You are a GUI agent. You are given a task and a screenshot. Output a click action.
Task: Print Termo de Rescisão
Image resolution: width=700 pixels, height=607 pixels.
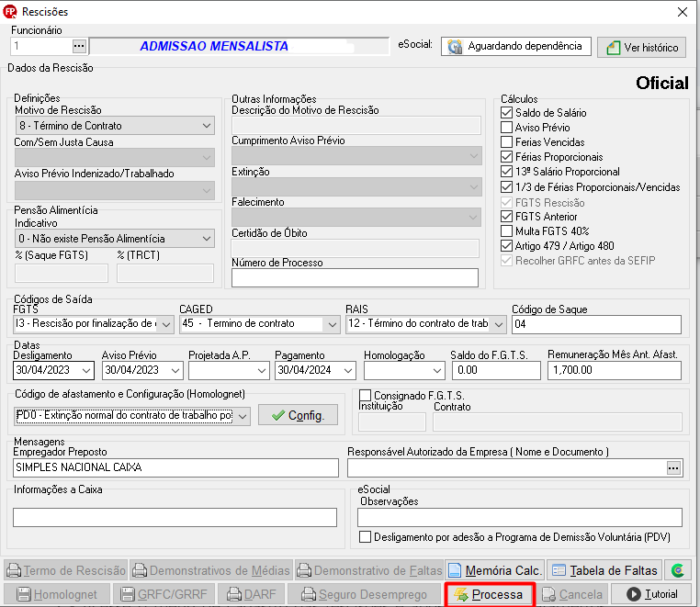pos(66,570)
